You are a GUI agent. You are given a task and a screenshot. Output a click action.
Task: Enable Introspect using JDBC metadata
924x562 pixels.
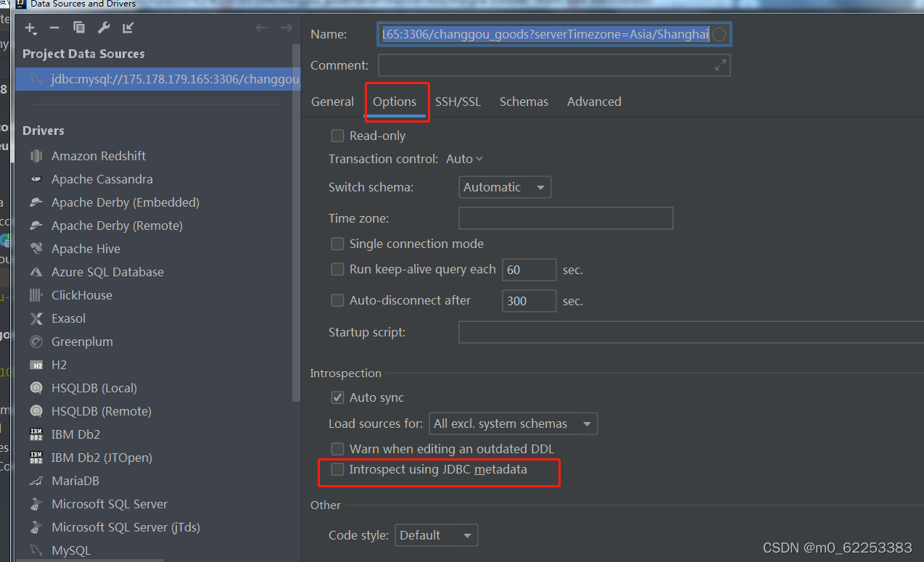pos(337,469)
